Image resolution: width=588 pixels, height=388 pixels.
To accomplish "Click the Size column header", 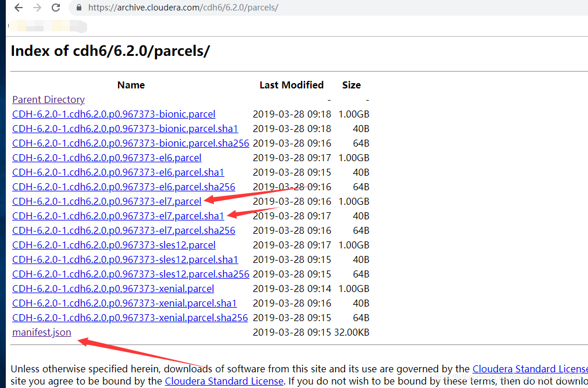I will [x=352, y=86].
